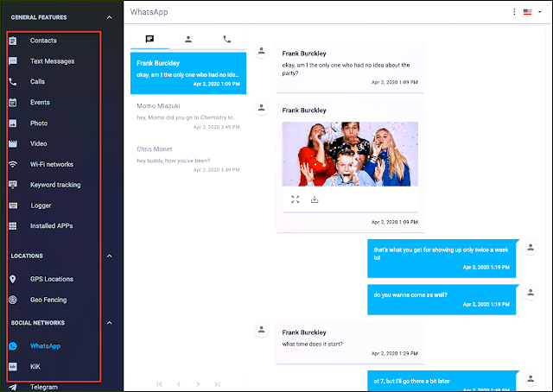Open Wi-Fi networks in sidebar

coord(53,164)
